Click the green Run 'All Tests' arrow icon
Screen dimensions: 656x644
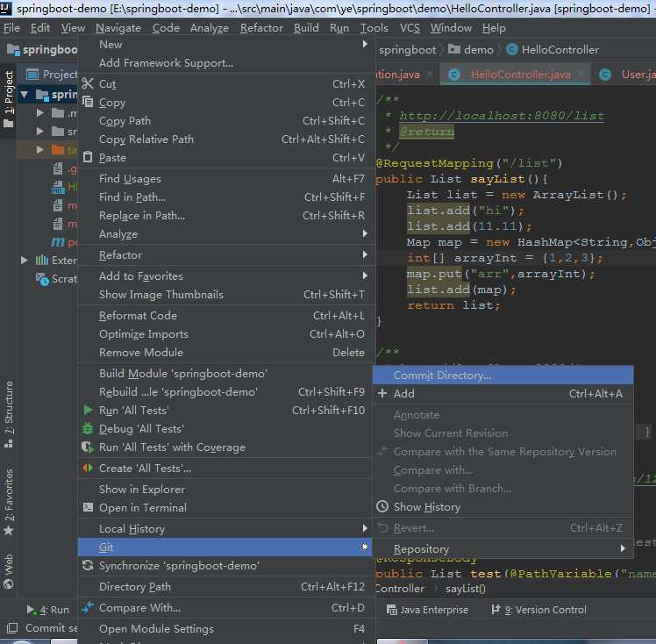coord(88,410)
